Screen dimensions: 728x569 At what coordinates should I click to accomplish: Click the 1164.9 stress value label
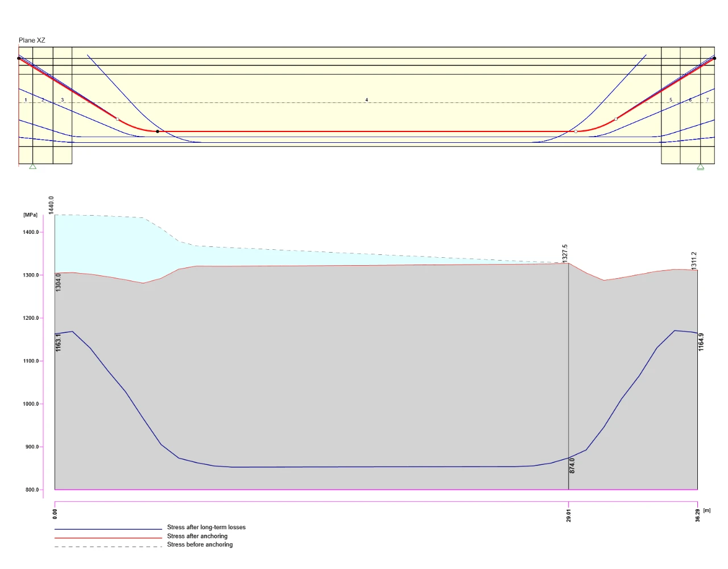[701, 342]
